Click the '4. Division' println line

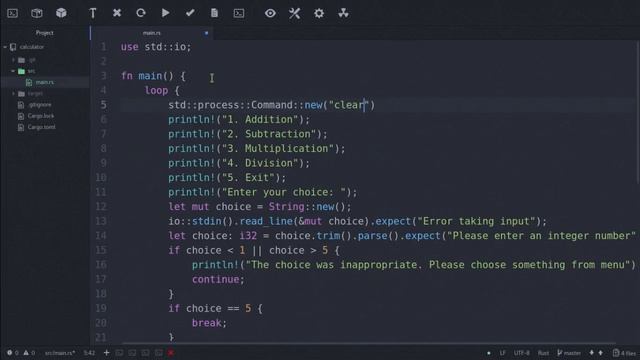coord(239,163)
